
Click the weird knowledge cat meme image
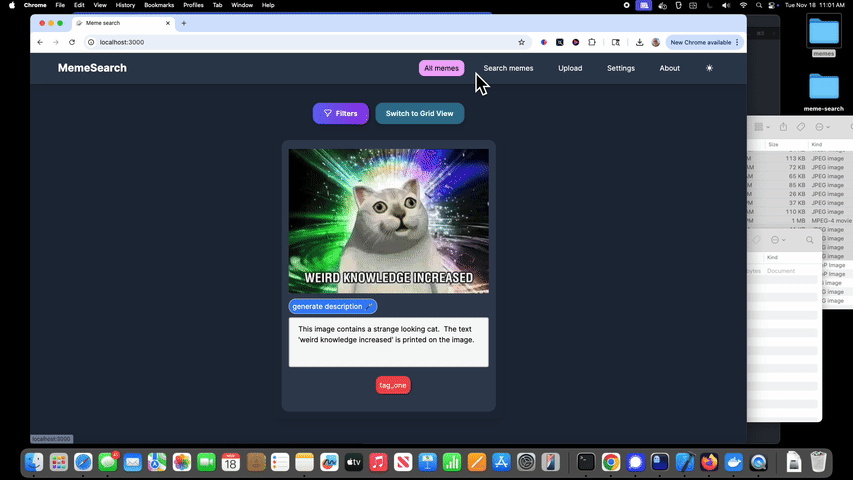[x=388, y=221]
